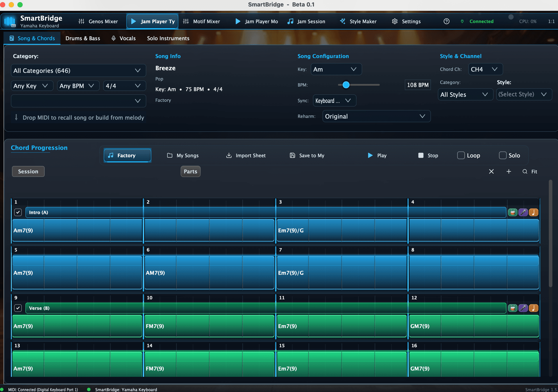
Task: Click the Jam Player Mo play icon
Action: [x=238, y=21]
